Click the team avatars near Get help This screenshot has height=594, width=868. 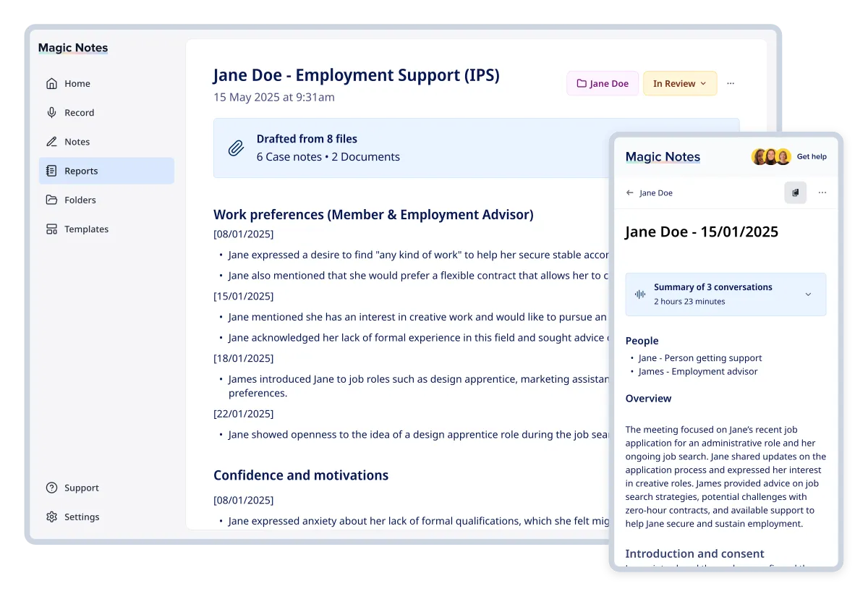pyautogui.click(x=772, y=156)
